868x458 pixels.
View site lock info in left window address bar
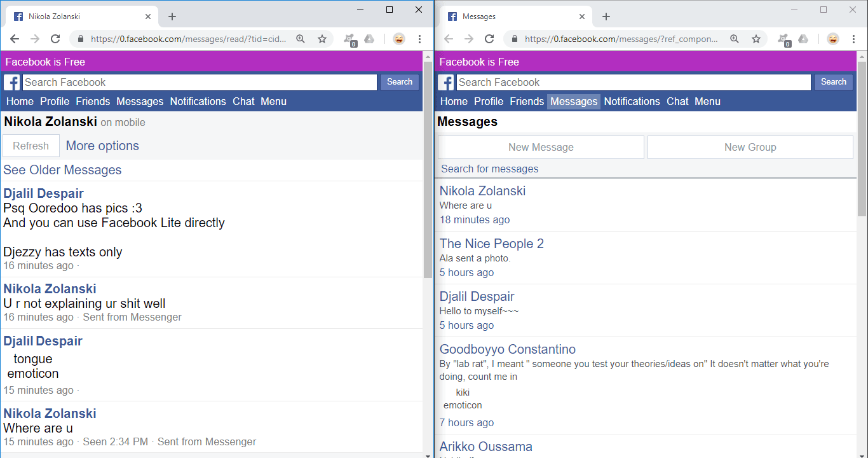81,39
